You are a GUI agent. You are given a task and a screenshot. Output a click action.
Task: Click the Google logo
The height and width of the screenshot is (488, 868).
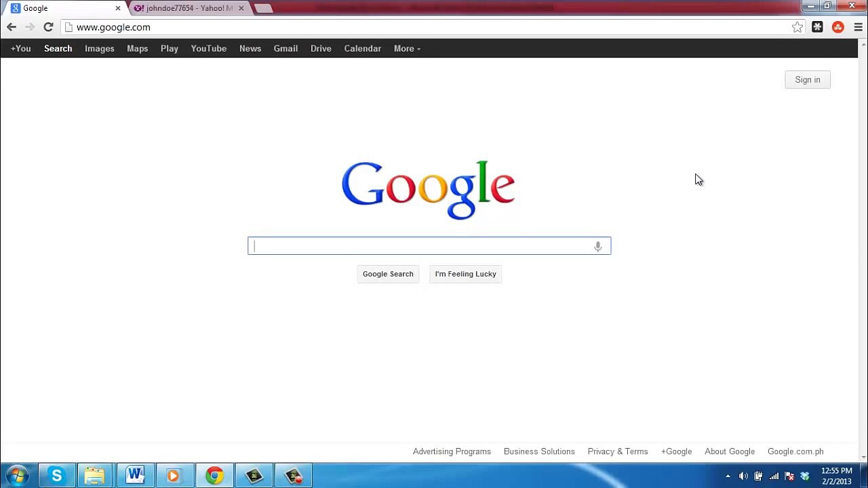click(429, 190)
